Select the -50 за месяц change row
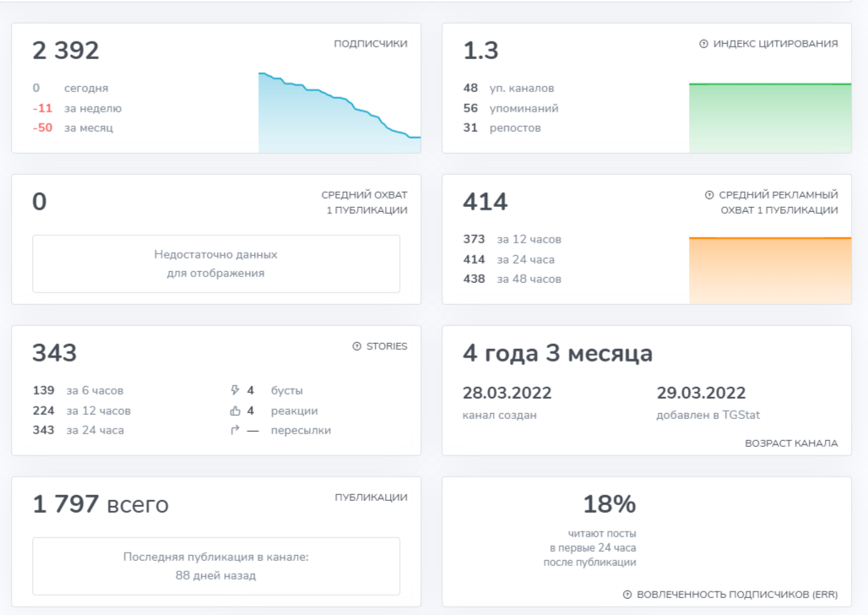Viewport: 868px width, 615px height. point(73,128)
